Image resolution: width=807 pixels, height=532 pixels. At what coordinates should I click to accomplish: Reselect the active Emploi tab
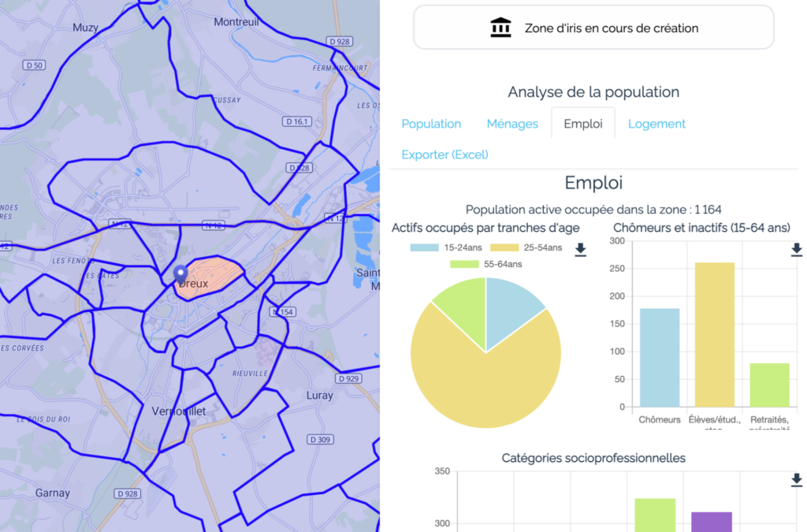click(x=582, y=124)
